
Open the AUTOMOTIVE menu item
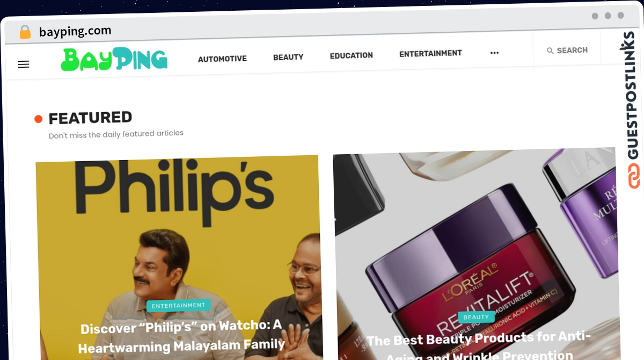click(x=222, y=59)
